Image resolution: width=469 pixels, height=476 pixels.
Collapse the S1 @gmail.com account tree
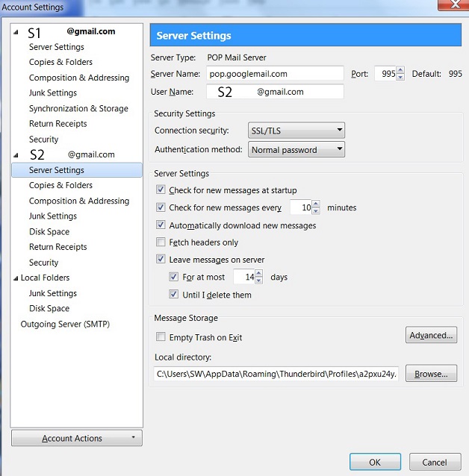click(x=16, y=32)
